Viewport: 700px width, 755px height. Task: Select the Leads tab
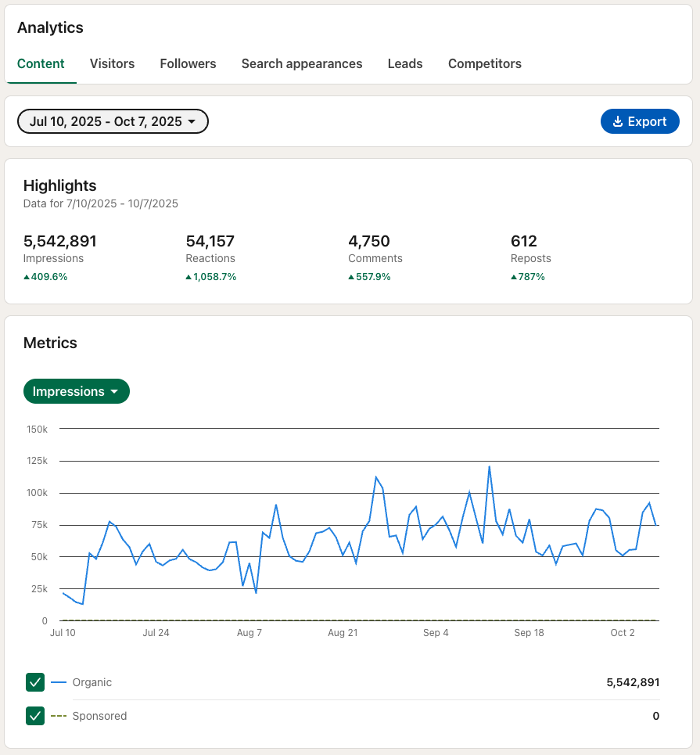pyautogui.click(x=405, y=64)
